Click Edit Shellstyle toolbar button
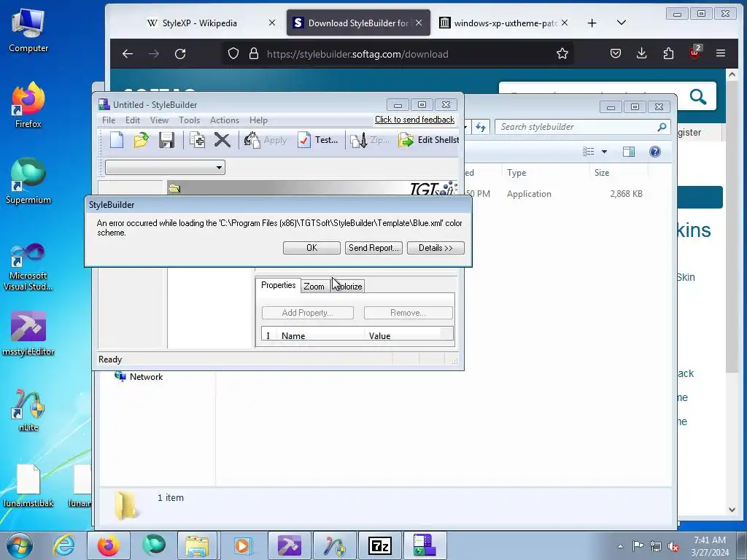747x560 pixels. 428,140
